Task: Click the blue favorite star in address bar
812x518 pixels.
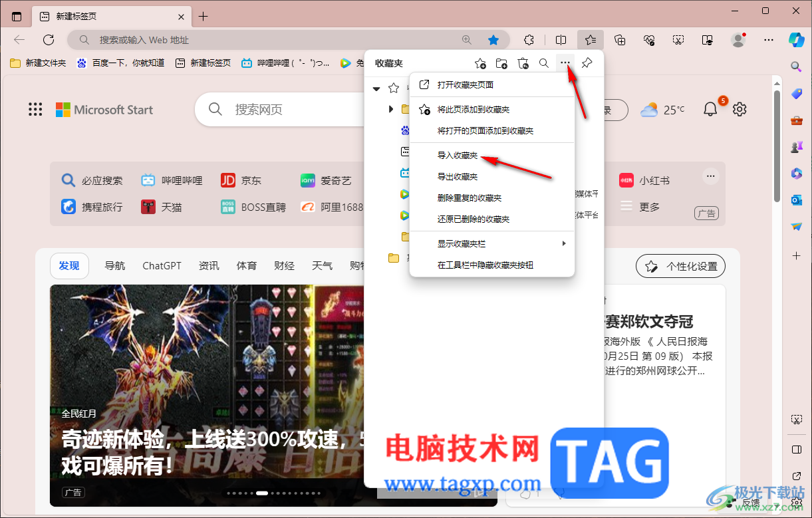Action: tap(493, 40)
